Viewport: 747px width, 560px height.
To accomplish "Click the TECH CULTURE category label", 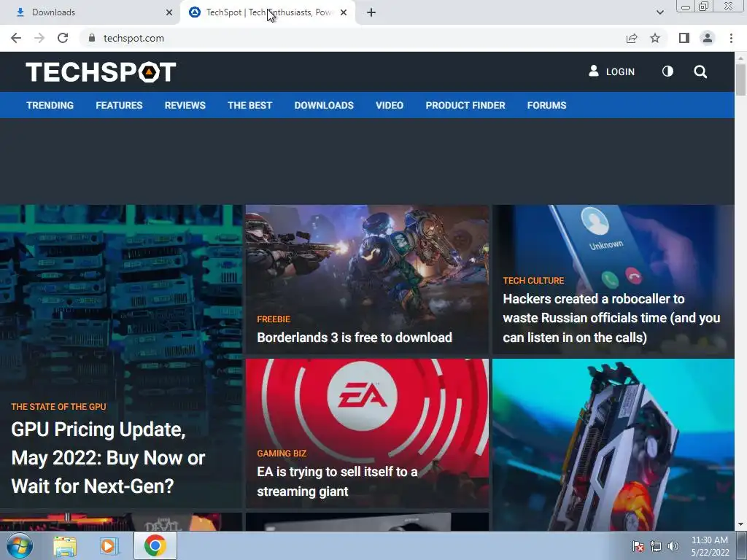I will (x=533, y=281).
